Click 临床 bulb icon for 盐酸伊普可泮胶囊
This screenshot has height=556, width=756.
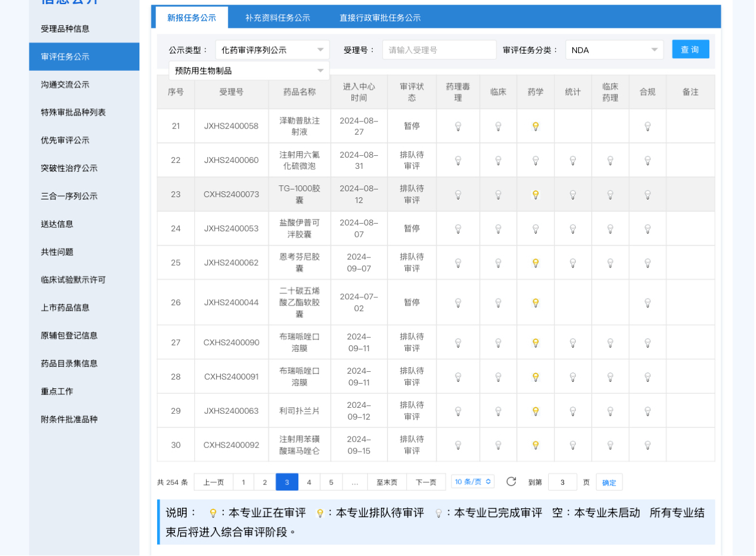[x=498, y=229]
